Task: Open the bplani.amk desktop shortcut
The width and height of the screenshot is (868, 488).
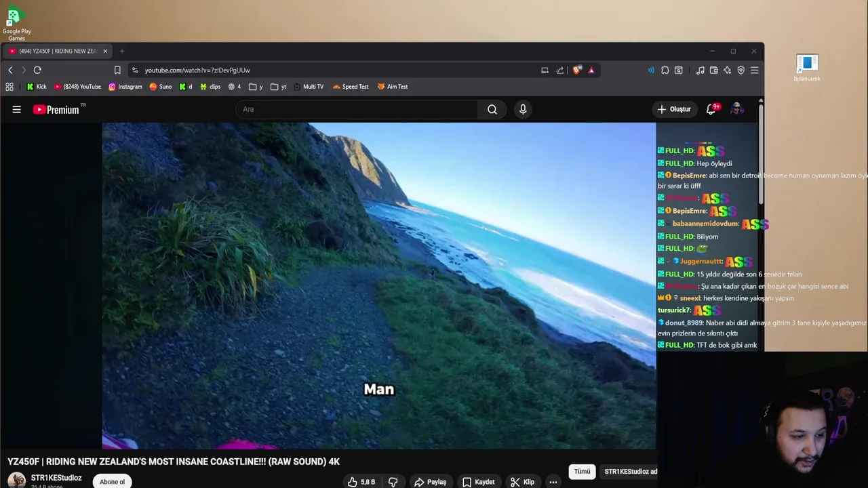Action: coord(807,68)
